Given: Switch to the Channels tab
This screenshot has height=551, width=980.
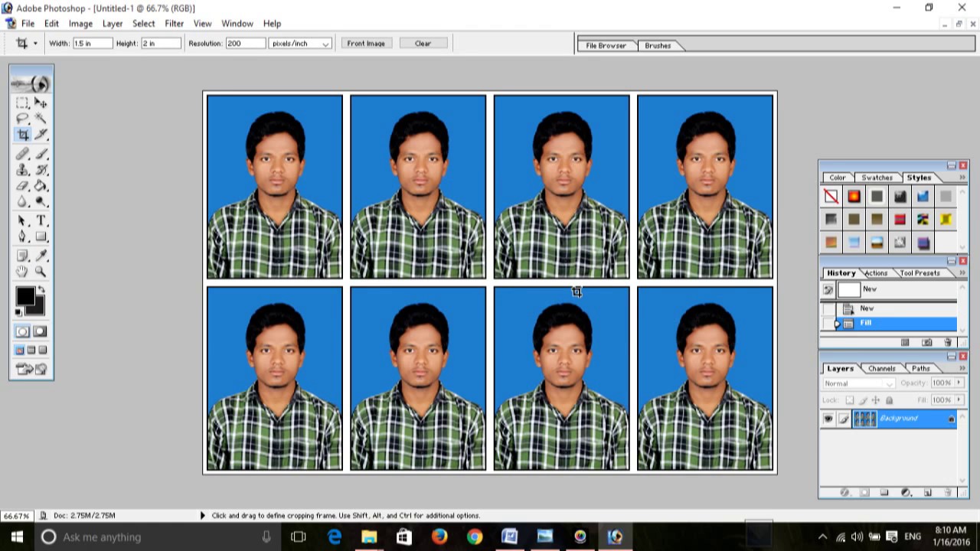Looking at the screenshot, I should click(x=881, y=369).
